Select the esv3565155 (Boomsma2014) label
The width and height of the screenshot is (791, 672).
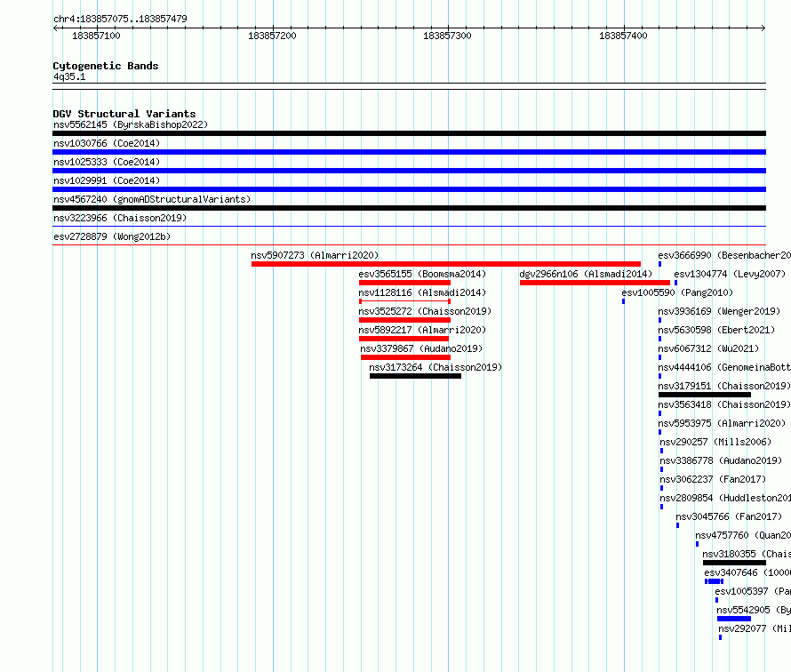(422, 274)
